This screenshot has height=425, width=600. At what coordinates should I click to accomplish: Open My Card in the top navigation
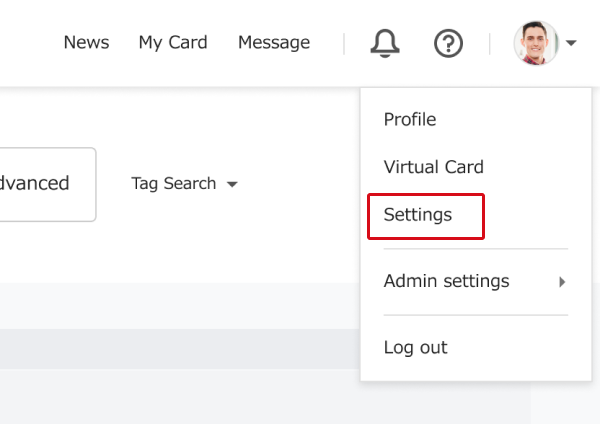(x=173, y=42)
